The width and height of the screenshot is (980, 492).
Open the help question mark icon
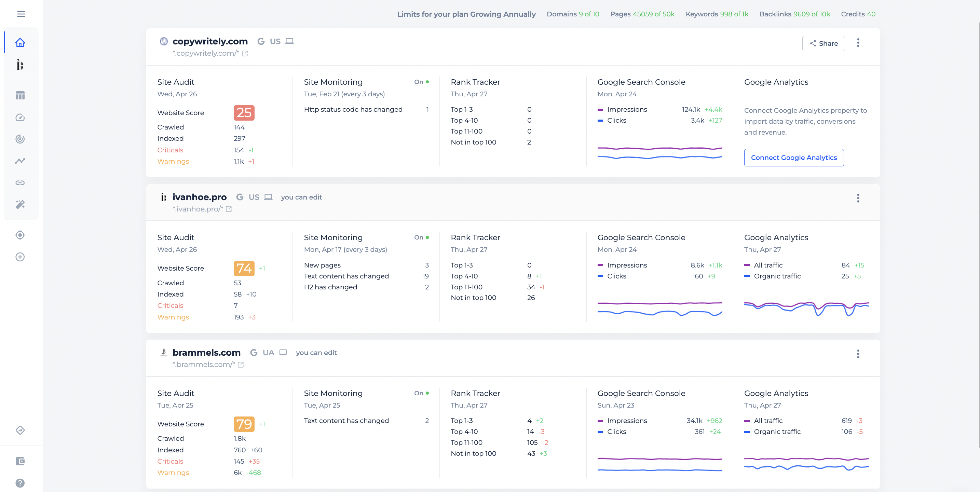click(x=20, y=483)
